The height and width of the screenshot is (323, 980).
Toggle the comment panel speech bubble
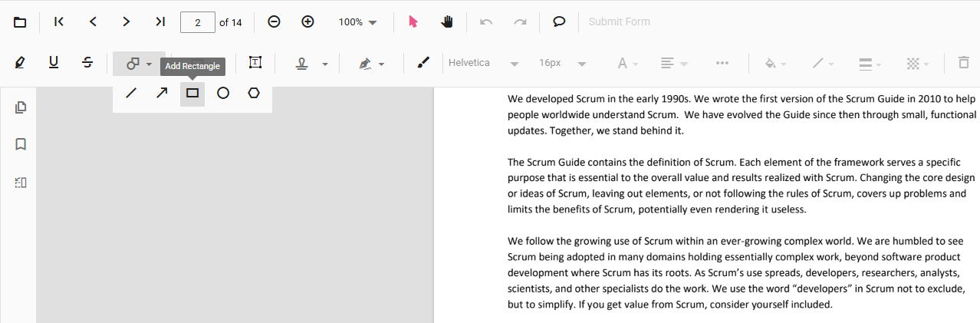(560, 22)
